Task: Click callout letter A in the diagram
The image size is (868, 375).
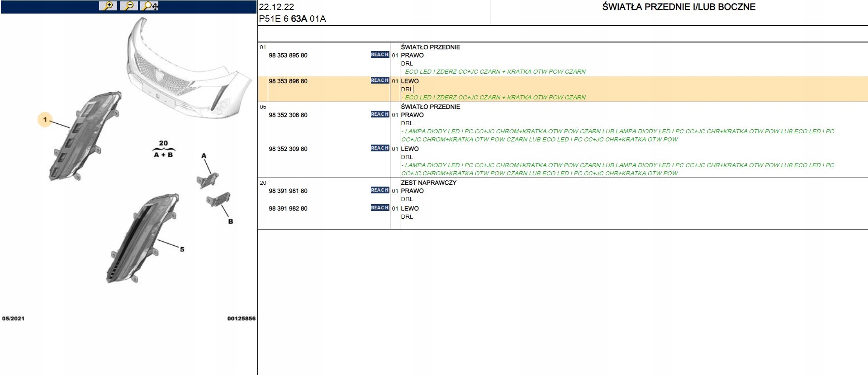Action: (x=204, y=156)
